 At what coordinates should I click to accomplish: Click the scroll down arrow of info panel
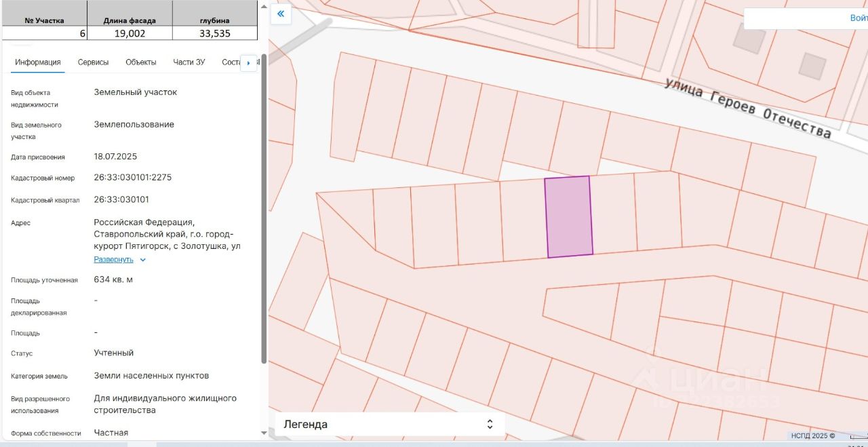point(264,433)
